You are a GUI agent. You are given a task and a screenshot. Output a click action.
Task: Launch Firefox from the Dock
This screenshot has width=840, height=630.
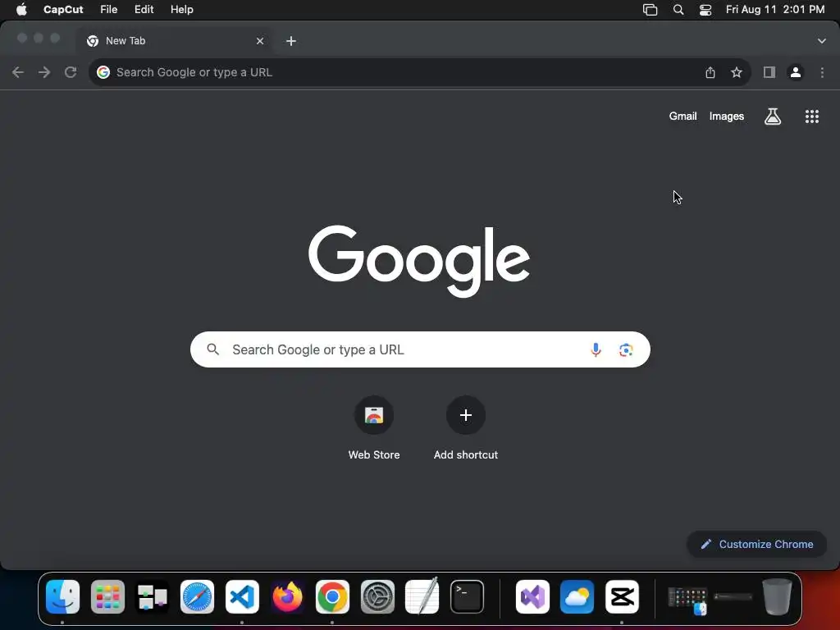coord(287,597)
